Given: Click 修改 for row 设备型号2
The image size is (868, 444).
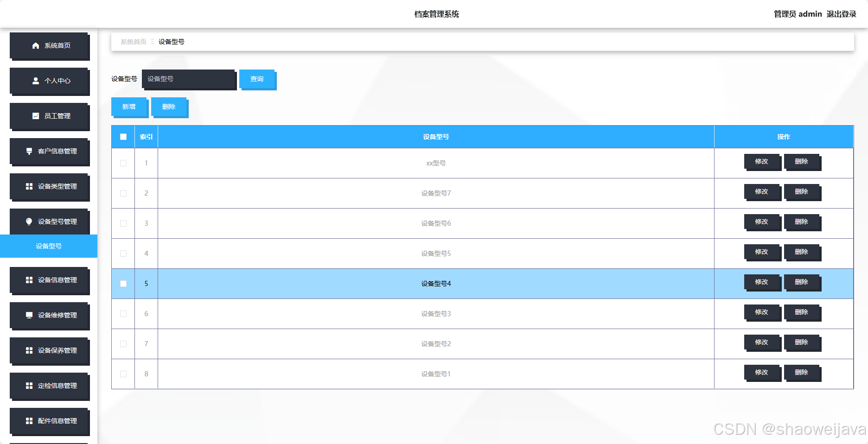Looking at the screenshot, I should pyautogui.click(x=762, y=343).
